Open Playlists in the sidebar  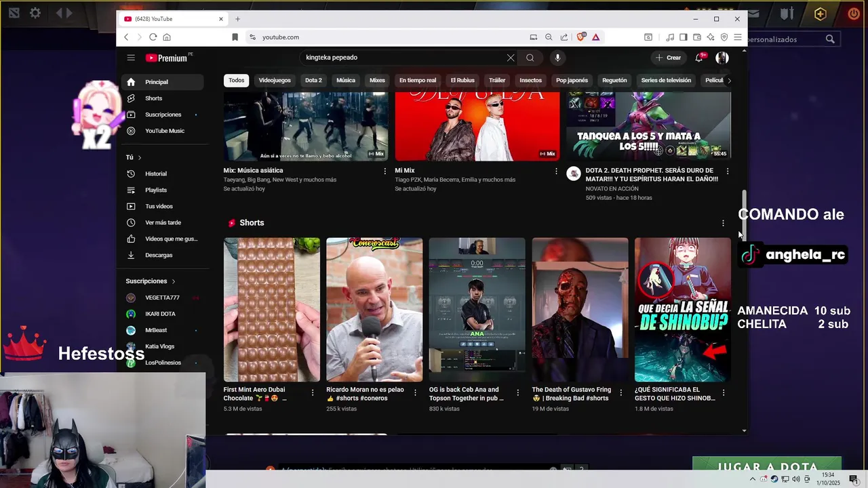pyautogui.click(x=163, y=190)
